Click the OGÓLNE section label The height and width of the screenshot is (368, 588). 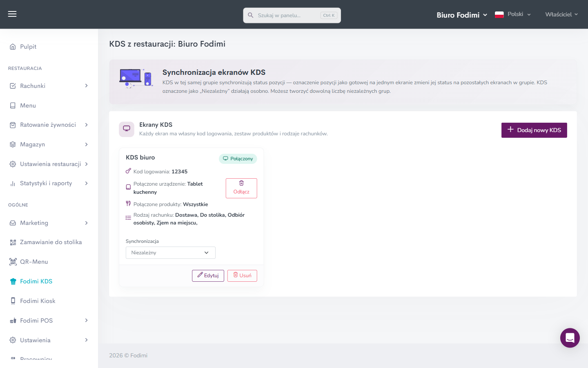coord(18,205)
